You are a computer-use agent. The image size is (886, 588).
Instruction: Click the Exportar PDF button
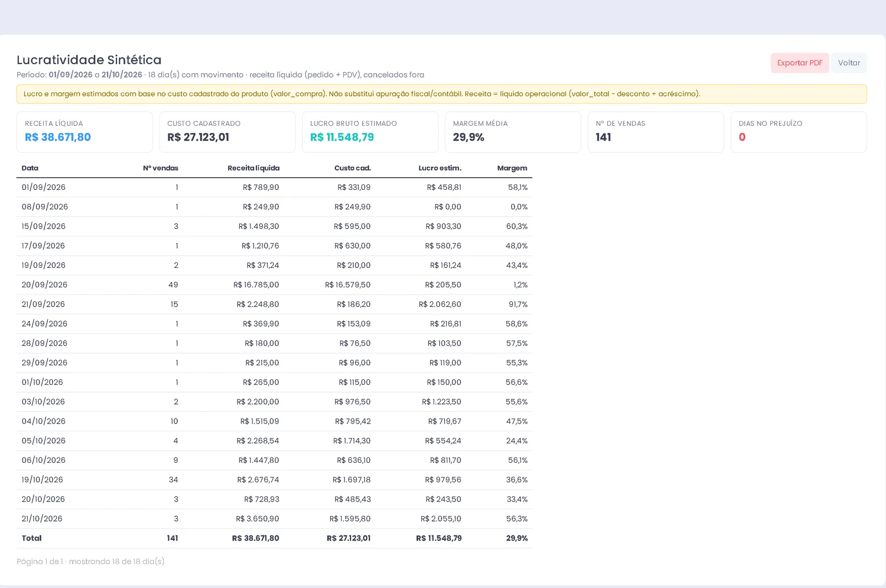click(x=800, y=63)
